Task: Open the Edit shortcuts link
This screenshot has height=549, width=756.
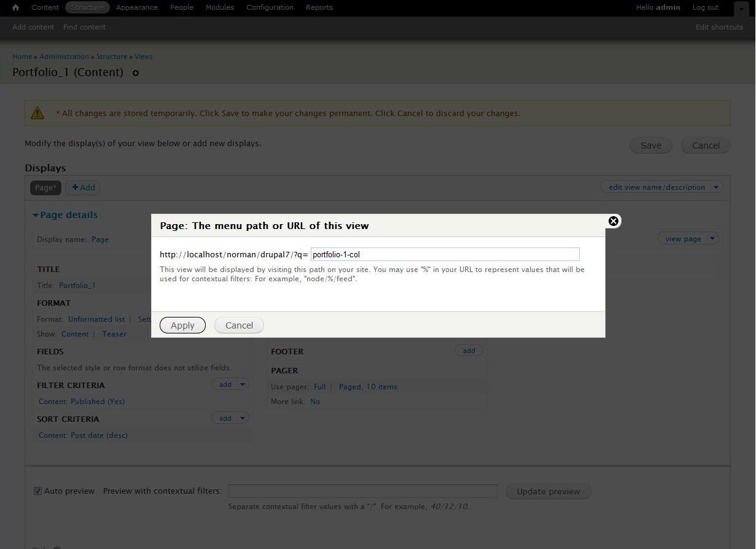Action: pyautogui.click(x=719, y=27)
